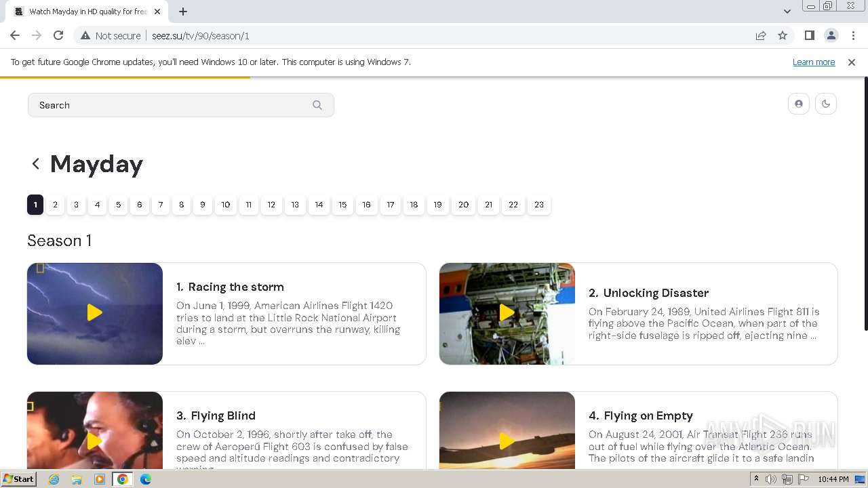Switch to season 7

click(161, 205)
